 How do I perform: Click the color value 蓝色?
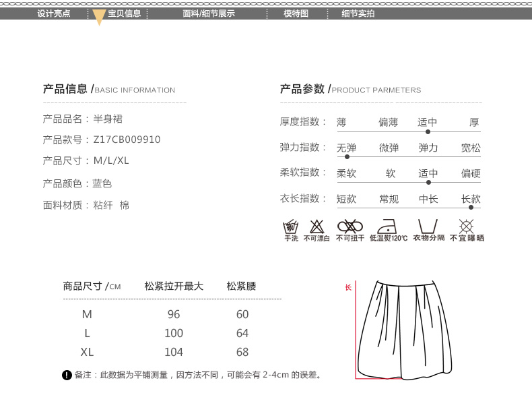[102, 183]
